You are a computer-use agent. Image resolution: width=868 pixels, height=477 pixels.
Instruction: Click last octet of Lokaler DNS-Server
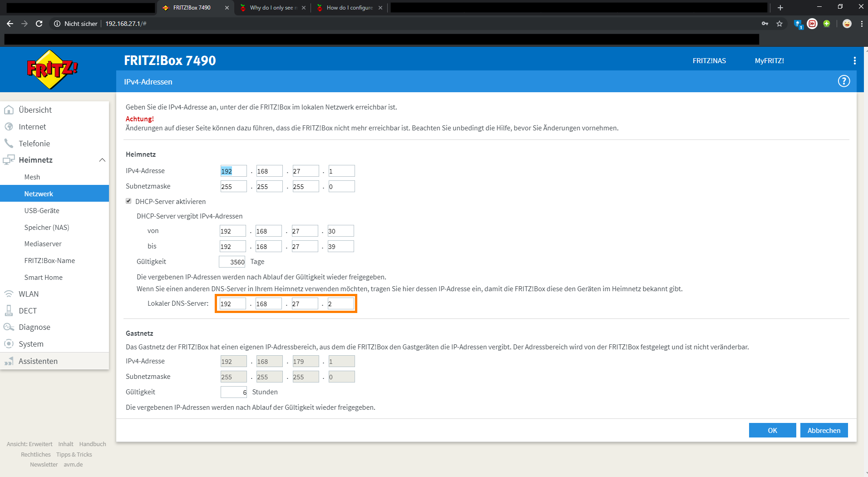(x=340, y=303)
